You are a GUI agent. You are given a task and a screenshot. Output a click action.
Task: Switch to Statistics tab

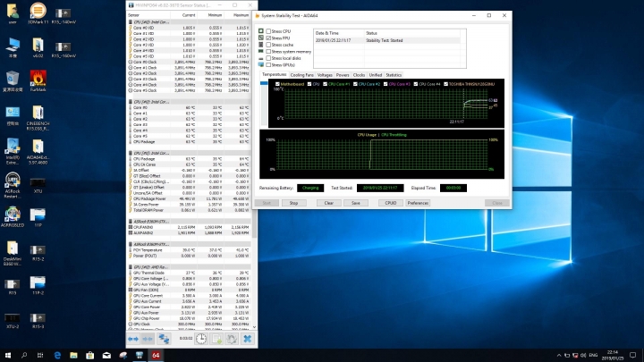click(x=394, y=75)
